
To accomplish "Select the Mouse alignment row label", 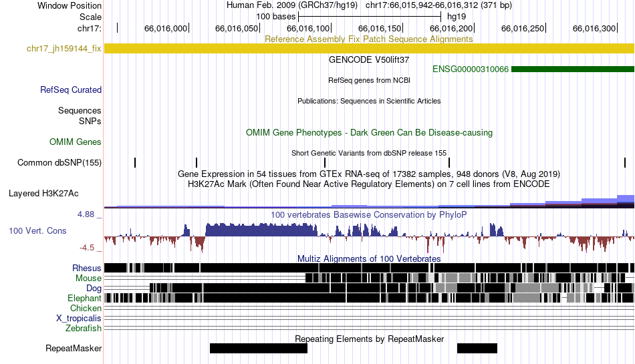I will click(88, 279).
